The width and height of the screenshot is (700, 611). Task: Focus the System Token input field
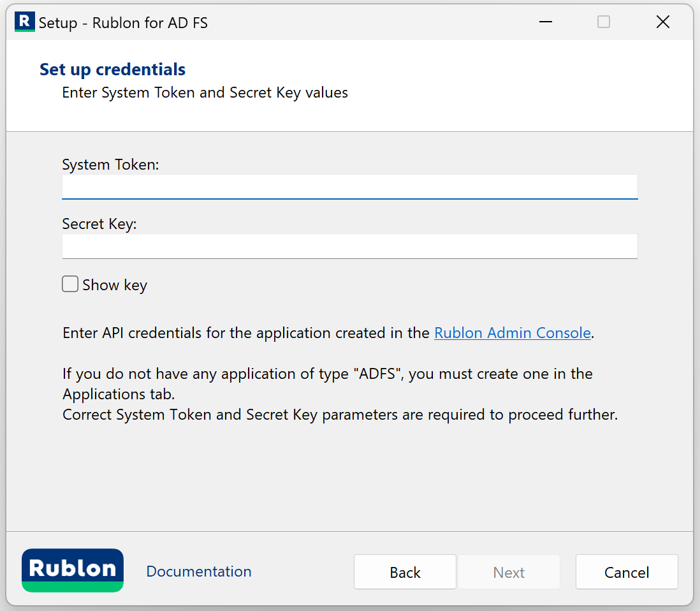pyautogui.click(x=349, y=187)
